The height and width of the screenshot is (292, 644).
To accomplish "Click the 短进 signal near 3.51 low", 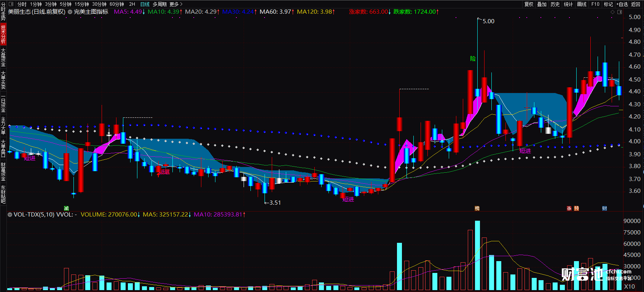I will click(x=348, y=199).
